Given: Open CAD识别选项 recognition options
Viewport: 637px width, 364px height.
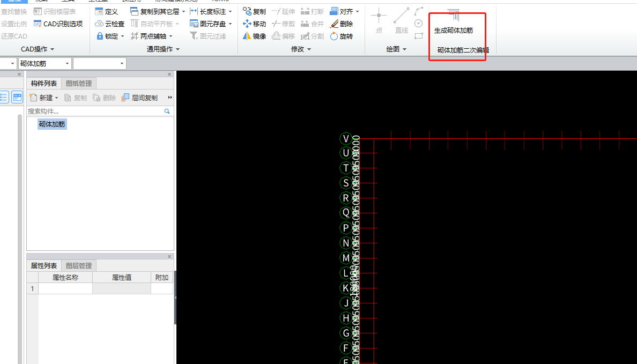Looking at the screenshot, I should (58, 24).
